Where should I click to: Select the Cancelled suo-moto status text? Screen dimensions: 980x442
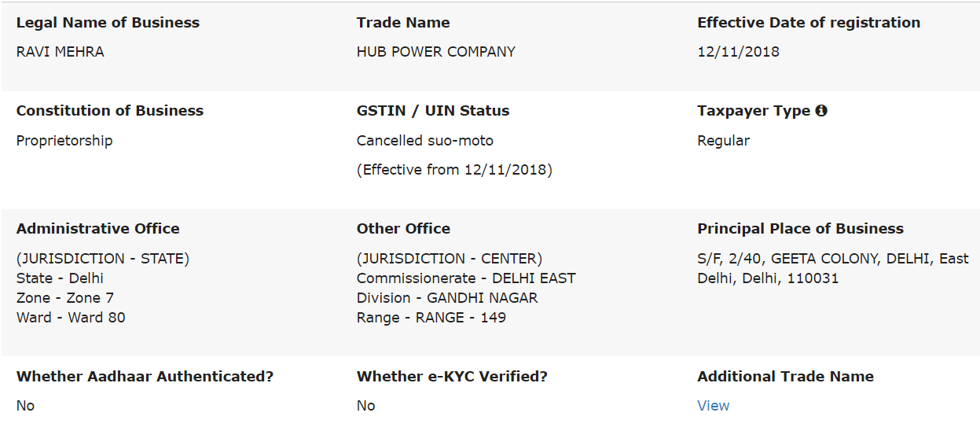coord(424,141)
